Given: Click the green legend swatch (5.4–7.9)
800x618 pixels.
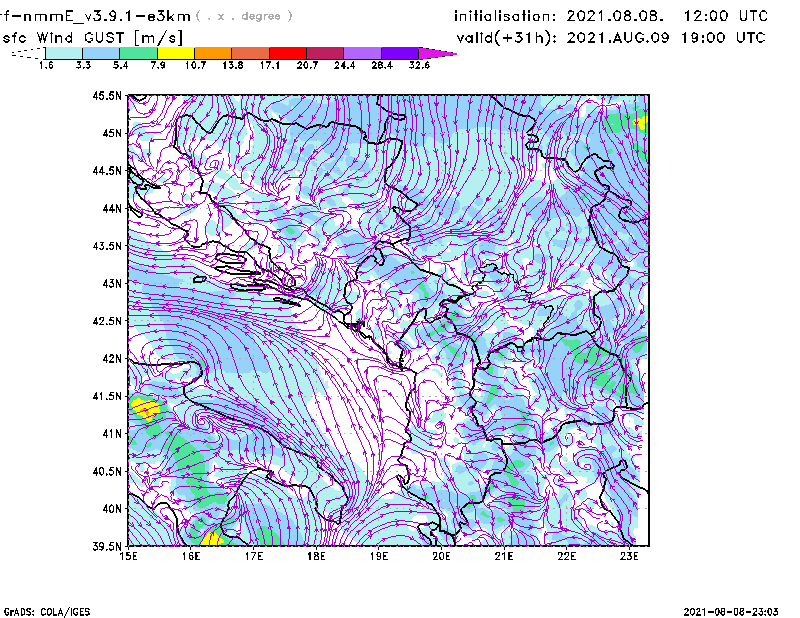Looking at the screenshot, I should click(138, 53).
